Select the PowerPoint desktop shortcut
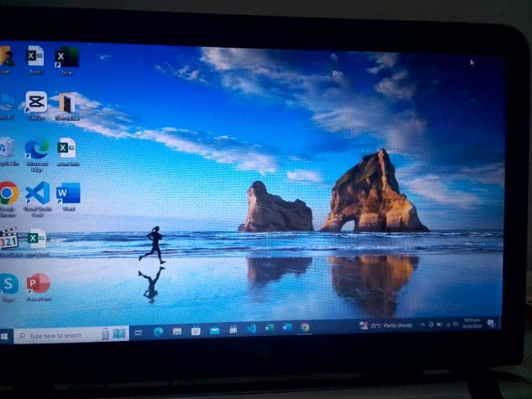 (x=39, y=287)
